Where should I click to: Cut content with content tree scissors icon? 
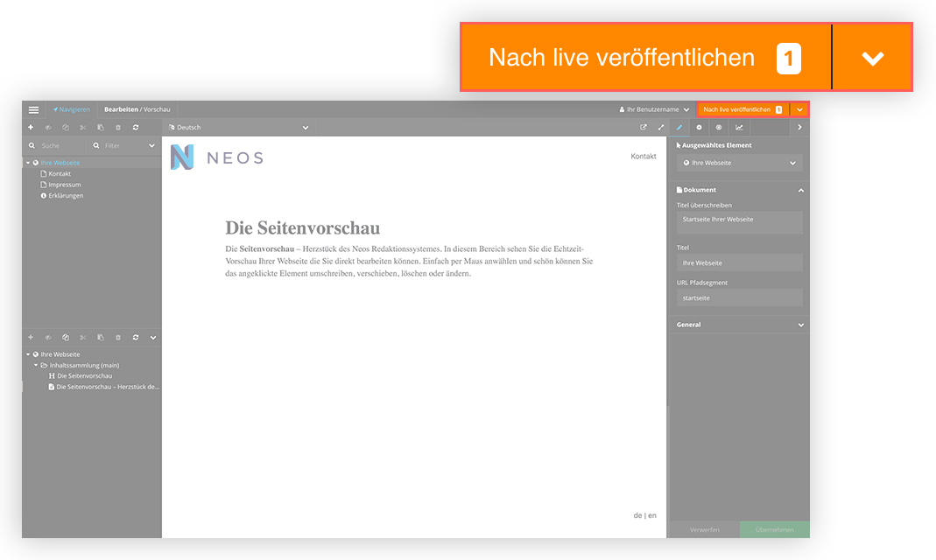tap(83, 338)
